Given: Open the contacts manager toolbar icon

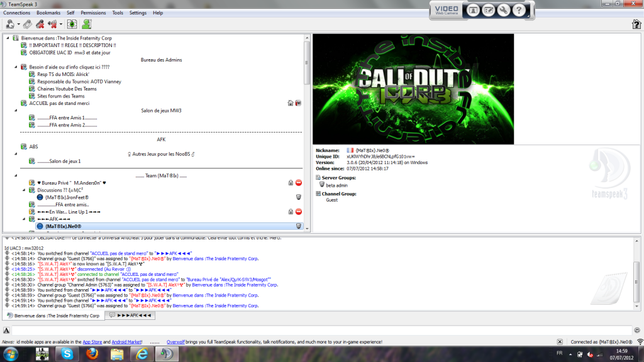Looking at the screenshot, I should (87, 25).
